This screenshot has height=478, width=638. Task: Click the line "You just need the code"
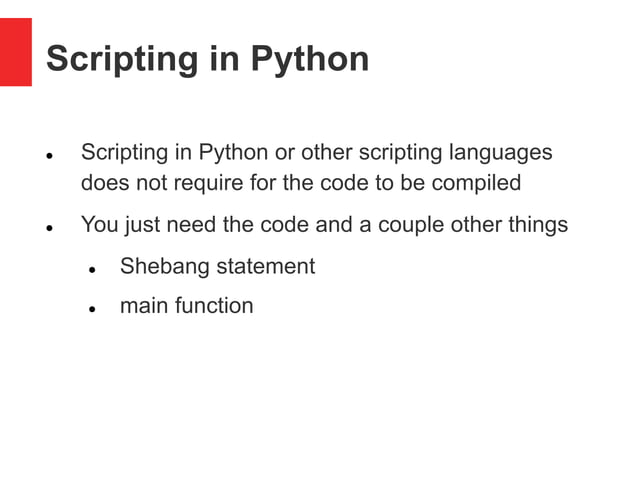(x=324, y=225)
